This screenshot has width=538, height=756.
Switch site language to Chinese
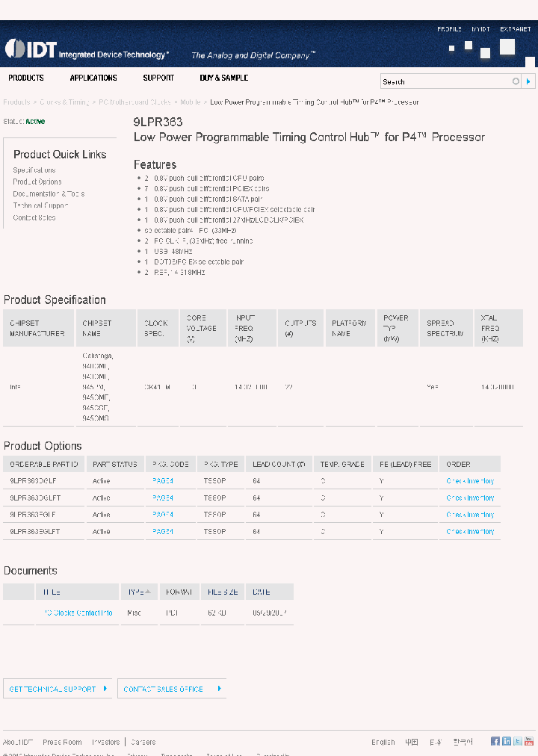pos(411,742)
